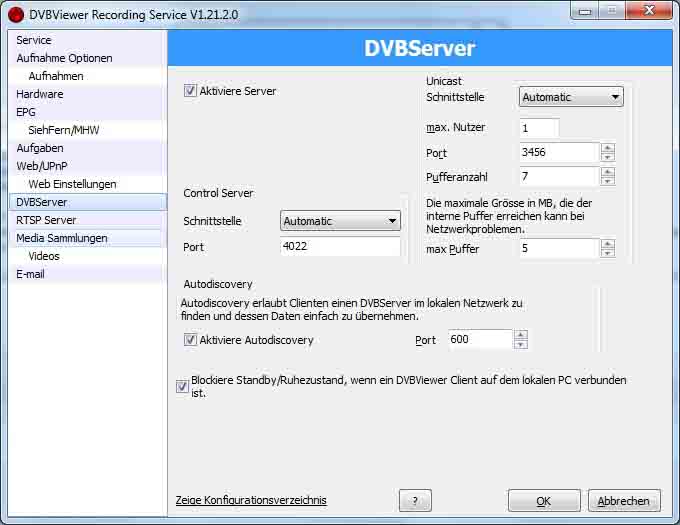Click the max Puffer field showing 5
This screenshot has height=525, width=680.
click(559, 248)
